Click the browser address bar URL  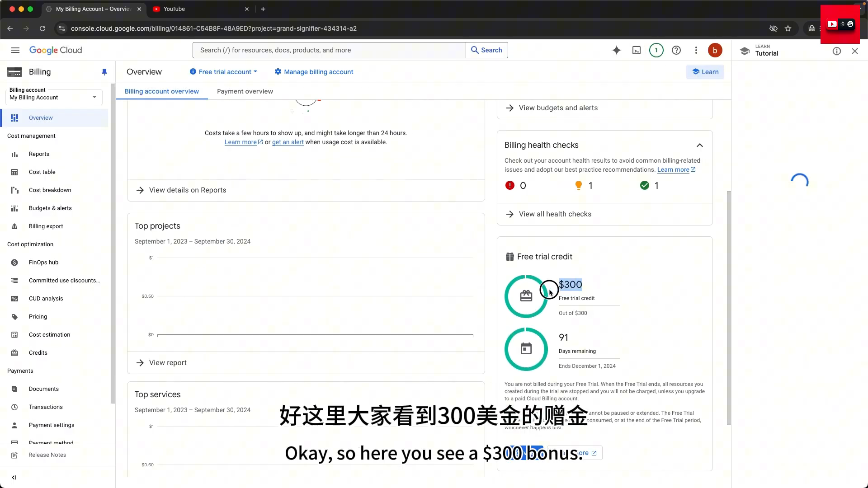(213, 28)
